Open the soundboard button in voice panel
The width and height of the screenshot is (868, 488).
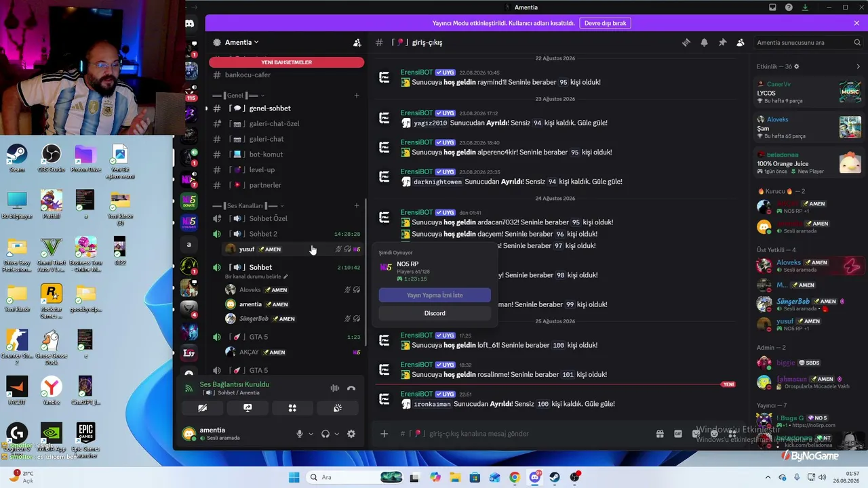[338, 408]
